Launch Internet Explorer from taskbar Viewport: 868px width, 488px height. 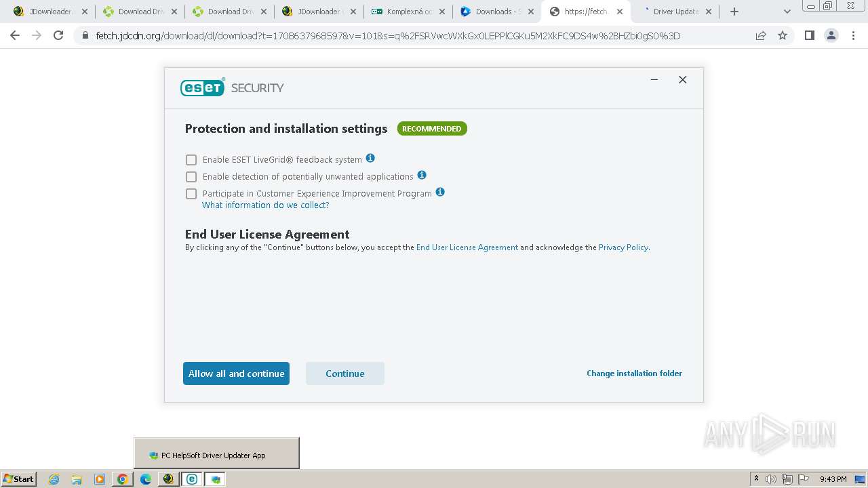(x=54, y=479)
